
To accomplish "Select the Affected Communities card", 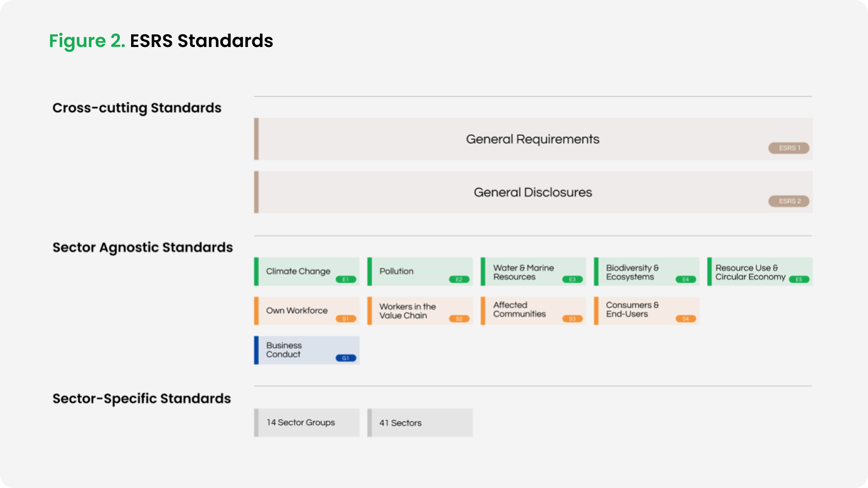I will coord(533,310).
